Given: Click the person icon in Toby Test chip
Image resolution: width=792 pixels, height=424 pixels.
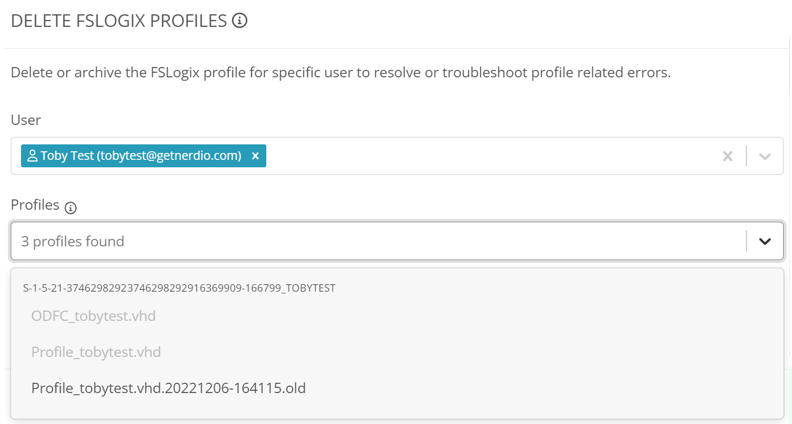Looking at the screenshot, I should point(32,156).
